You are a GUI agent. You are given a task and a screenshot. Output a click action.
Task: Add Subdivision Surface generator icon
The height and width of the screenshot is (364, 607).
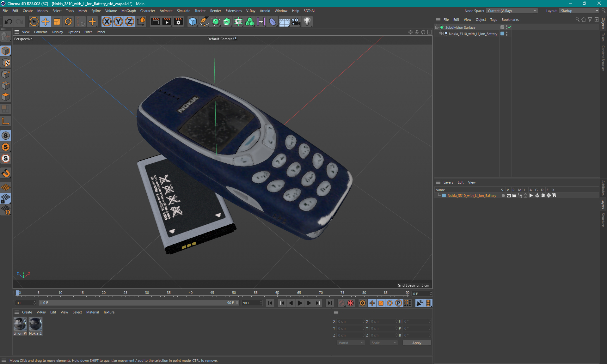click(x=216, y=21)
